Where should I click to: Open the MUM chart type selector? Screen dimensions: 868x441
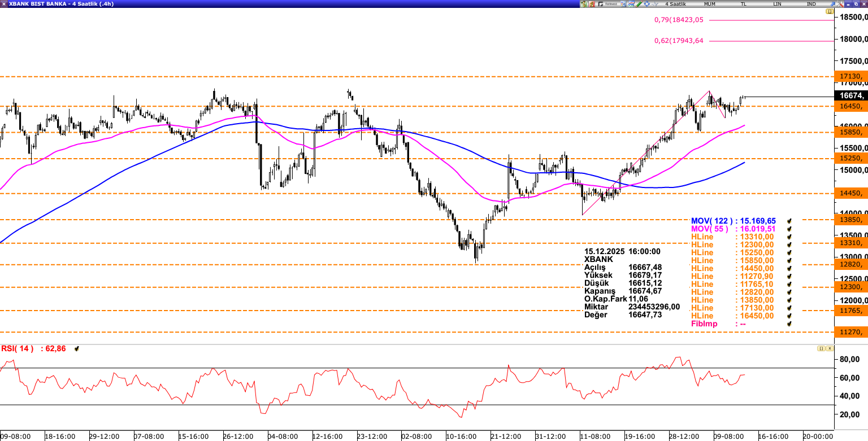click(710, 4)
